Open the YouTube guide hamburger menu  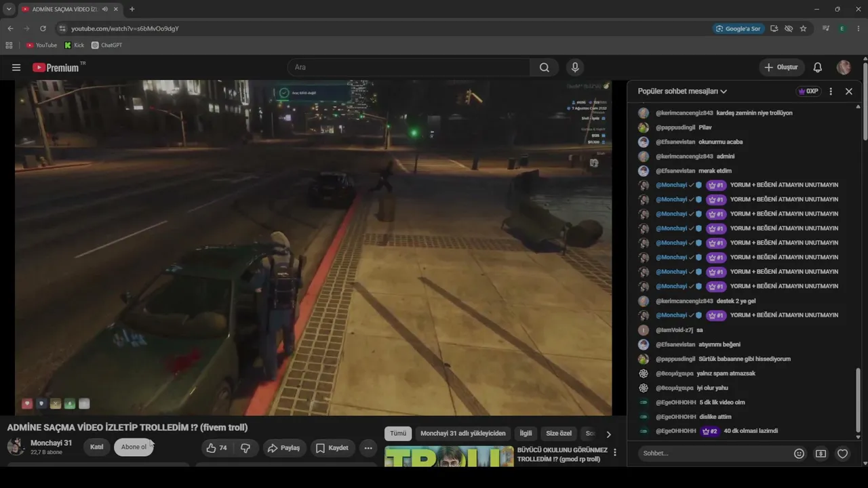tap(16, 67)
